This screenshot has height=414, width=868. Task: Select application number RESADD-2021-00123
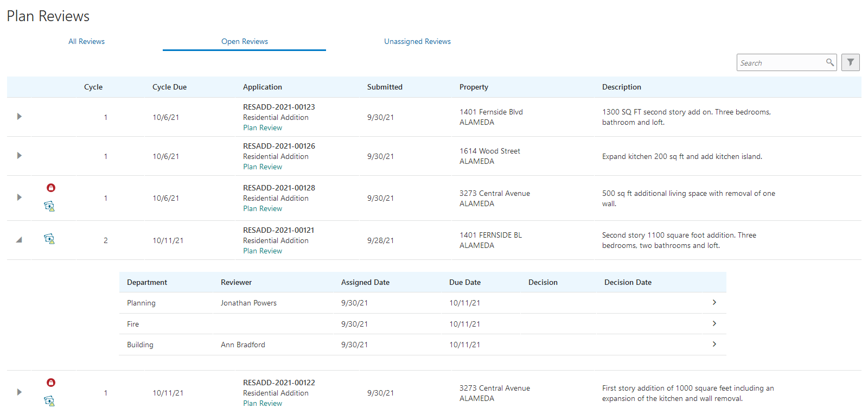tap(279, 107)
